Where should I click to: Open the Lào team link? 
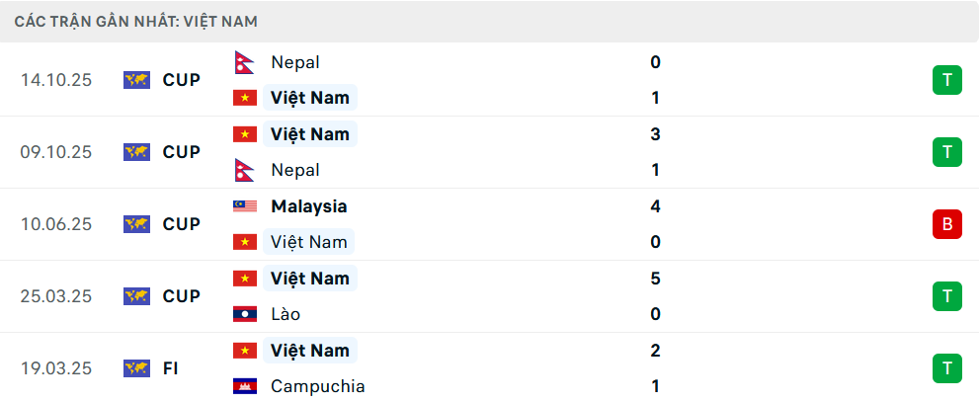[x=286, y=314]
